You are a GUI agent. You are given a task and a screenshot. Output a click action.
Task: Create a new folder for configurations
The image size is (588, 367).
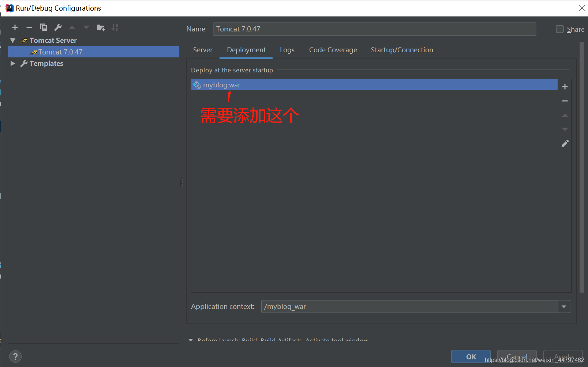click(101, 27)
